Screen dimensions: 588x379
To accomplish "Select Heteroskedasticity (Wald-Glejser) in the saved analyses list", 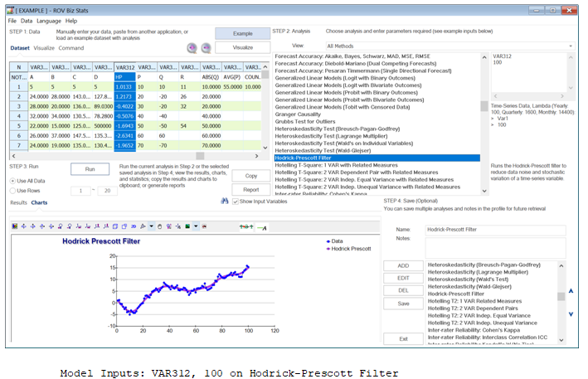I will point(469,287).
